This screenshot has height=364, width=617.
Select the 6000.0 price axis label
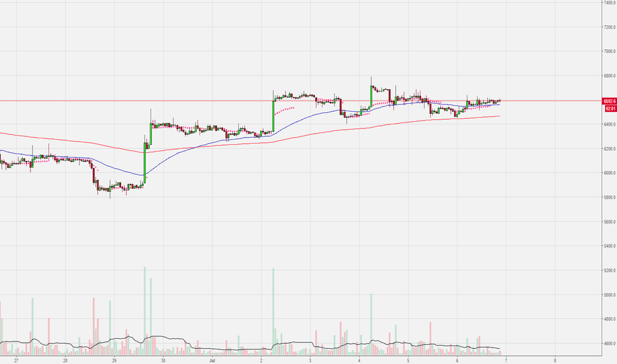pyautogui.click(x=610, y=173)
